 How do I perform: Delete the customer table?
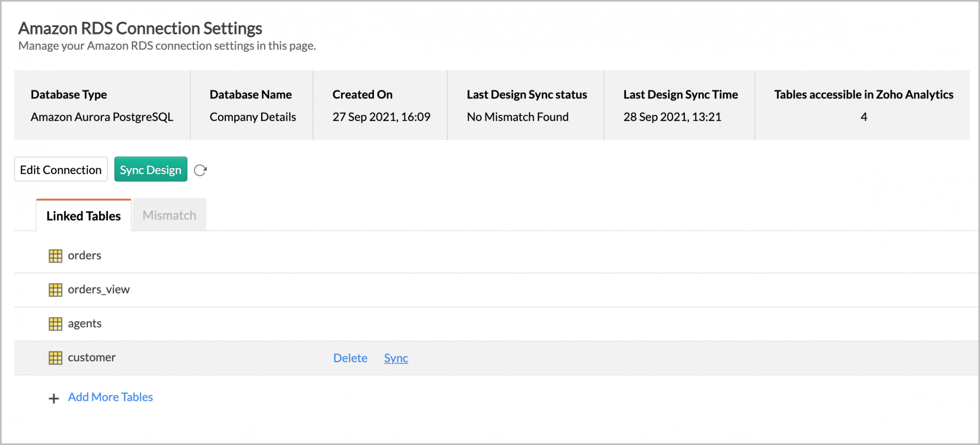pos(350,358)
